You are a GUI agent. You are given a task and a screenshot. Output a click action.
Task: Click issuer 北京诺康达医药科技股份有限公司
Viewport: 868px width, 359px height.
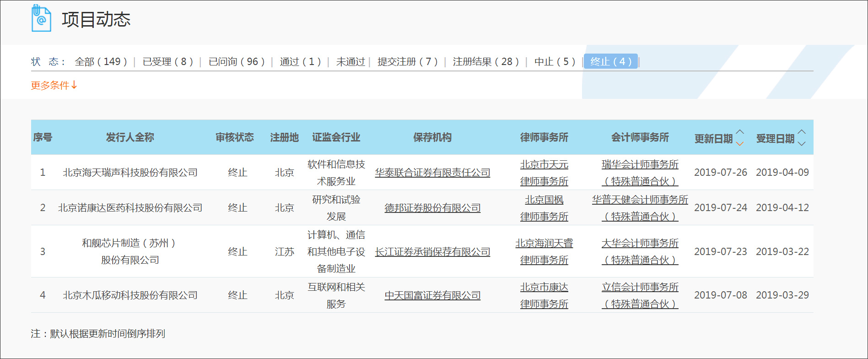point(130,208)
